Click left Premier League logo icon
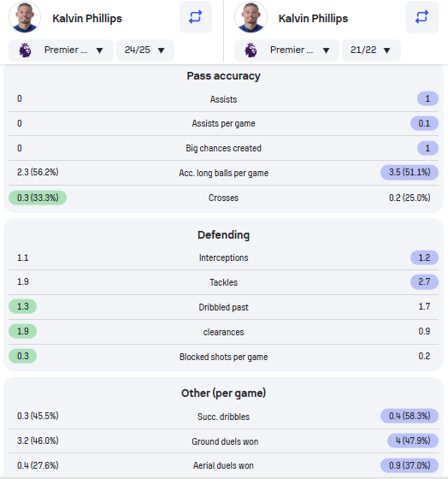The height and width of the screenshot is (479, 448). [25, 50]
